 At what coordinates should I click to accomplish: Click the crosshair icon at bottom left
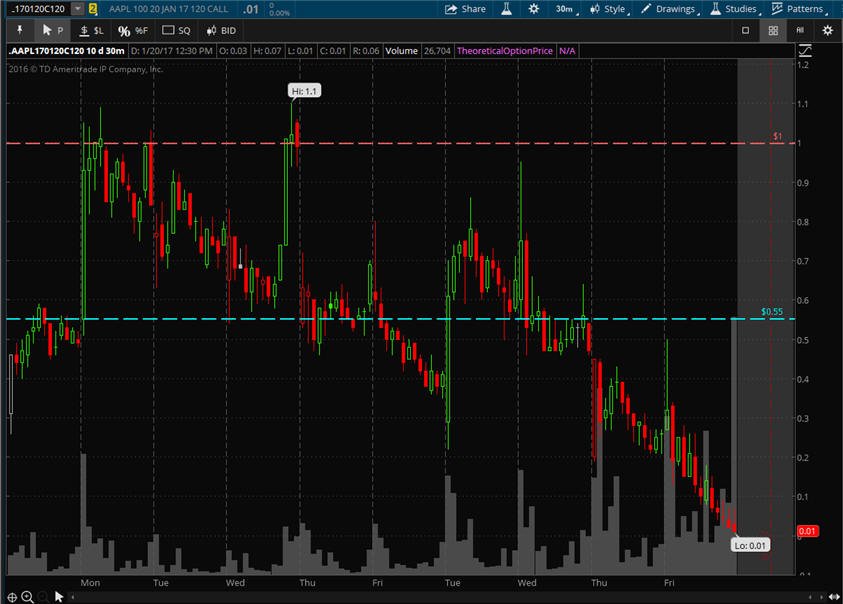(x=12, y=596)
